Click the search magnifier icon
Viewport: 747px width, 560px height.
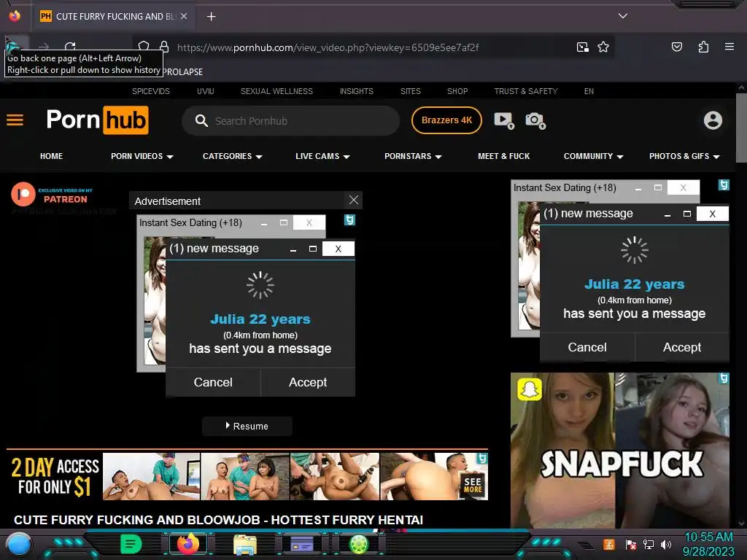point(201,121)
